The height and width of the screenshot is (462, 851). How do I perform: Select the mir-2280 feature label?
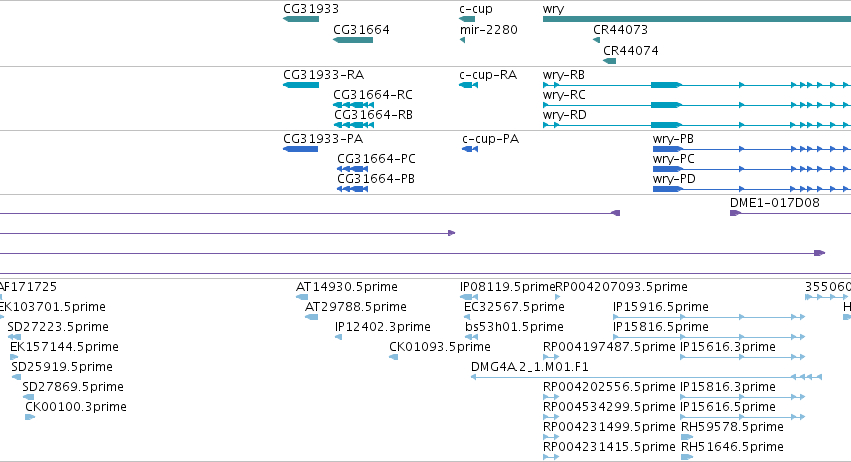(x=488, y=29)
